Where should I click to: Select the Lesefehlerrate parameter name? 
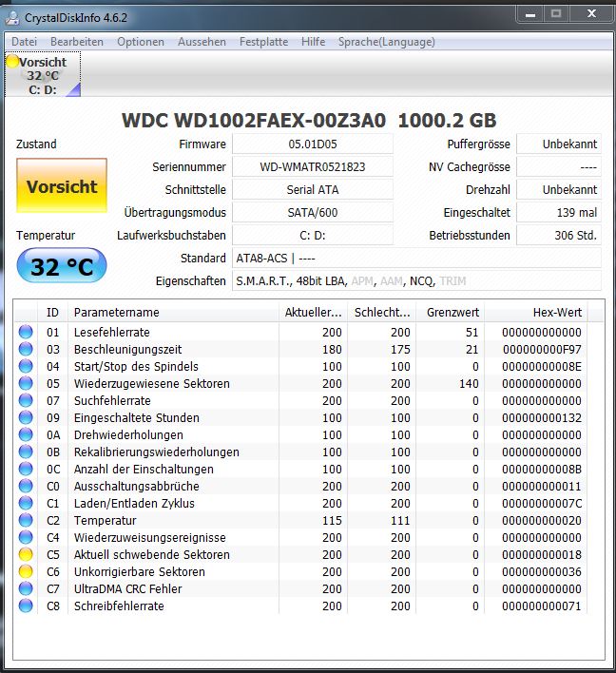pyautogui.click(x=111, y=332)
